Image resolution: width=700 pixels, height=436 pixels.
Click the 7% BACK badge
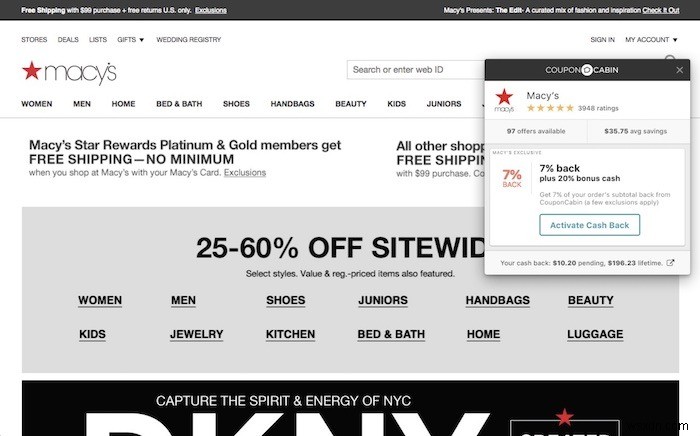coord(512,178)
